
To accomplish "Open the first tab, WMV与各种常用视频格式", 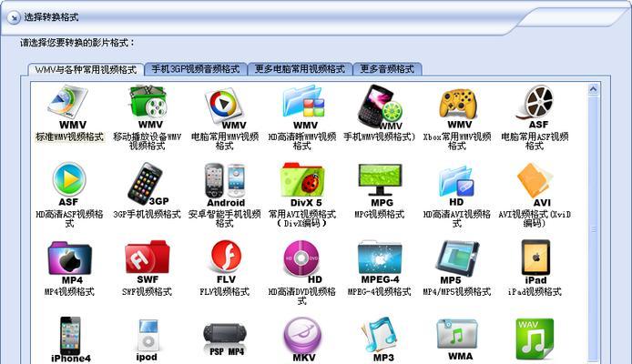I will tap(86, 70).
